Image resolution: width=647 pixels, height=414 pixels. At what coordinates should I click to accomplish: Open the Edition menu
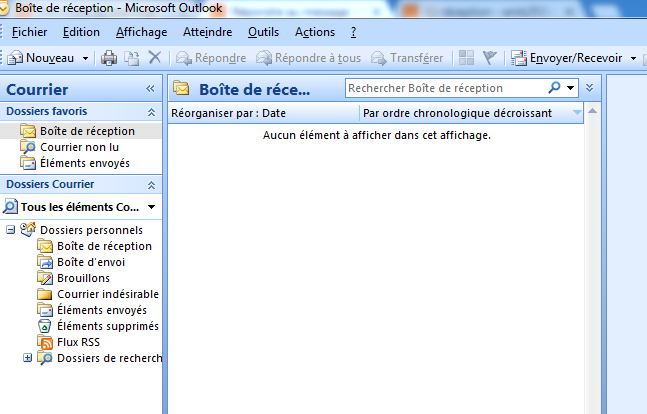pyautogui.click(x=81, y=32)
